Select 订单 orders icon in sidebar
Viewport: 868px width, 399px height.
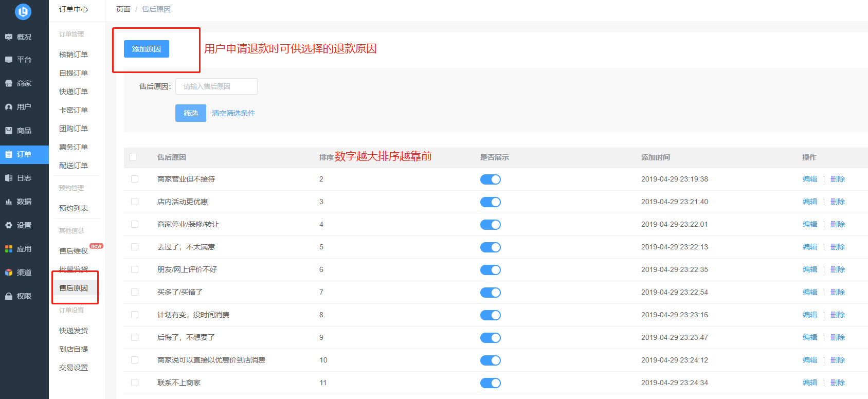[x=9, y=154]
